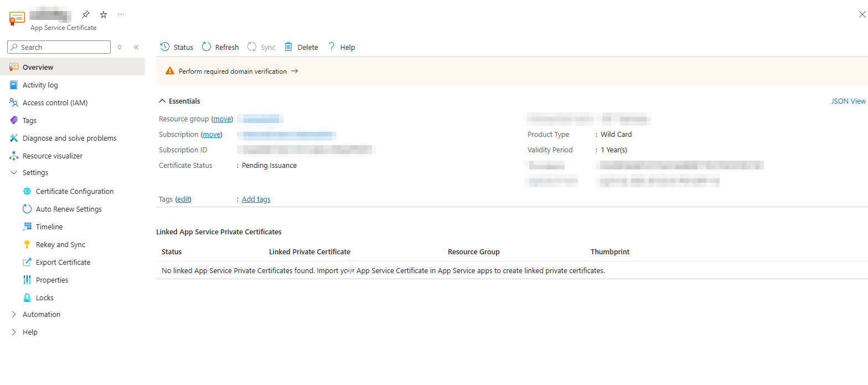Screen dimensions: 868x385
Task: Click the Auto Renew circular arrow icon
Action: coord(27,209)
